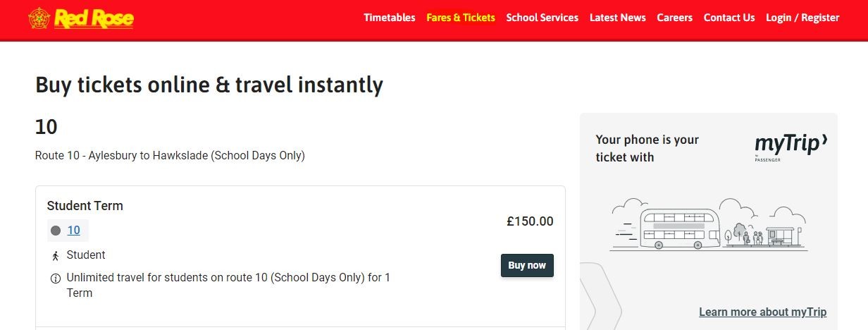Open the Careers page
868x330 pixels.
pyautogui.click(x=674, y=18)
